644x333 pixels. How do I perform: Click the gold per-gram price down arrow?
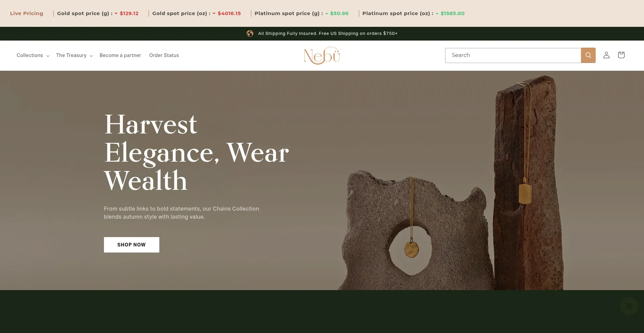pos(116,13)
